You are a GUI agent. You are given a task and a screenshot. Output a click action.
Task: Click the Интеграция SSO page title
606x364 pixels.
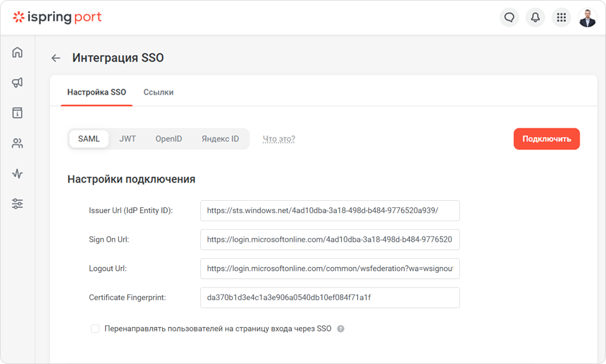[118, 58]
